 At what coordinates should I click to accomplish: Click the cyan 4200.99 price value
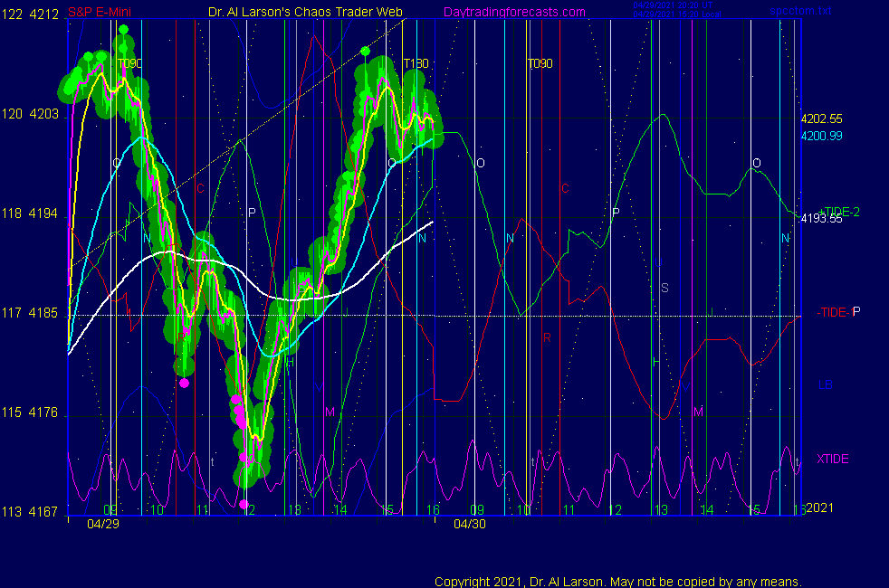click(821, 136)
